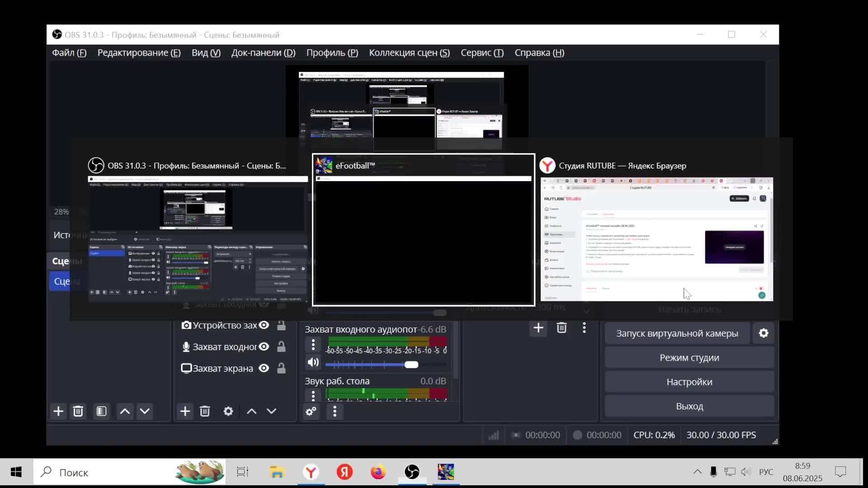Open audio mixer bottom options menu

pos(335,411)
